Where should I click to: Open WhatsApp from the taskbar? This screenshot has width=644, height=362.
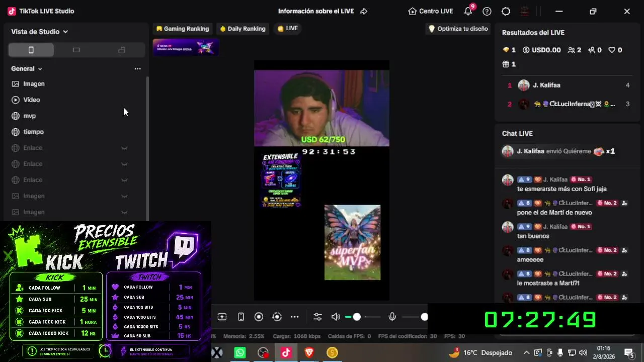pyautogui.click(x=240, y=353)
